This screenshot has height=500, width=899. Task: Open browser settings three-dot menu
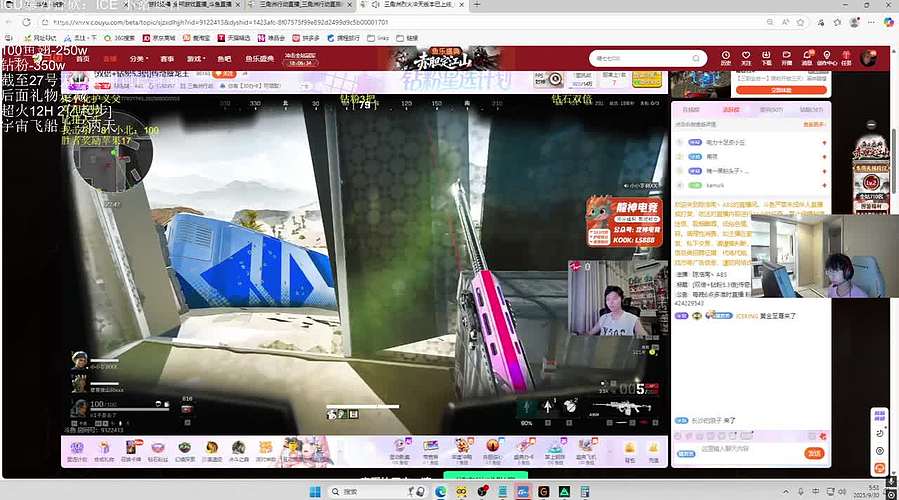tap(871, 22)
